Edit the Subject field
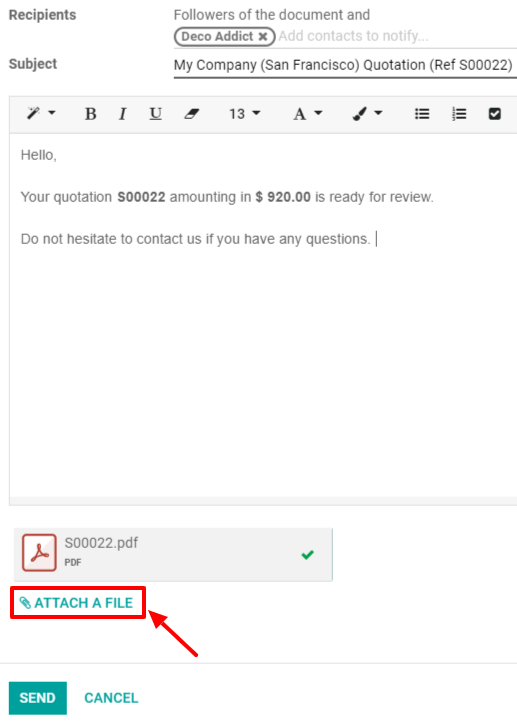The width and height of the screenshot is (517, 721). [x=345, y=65]
